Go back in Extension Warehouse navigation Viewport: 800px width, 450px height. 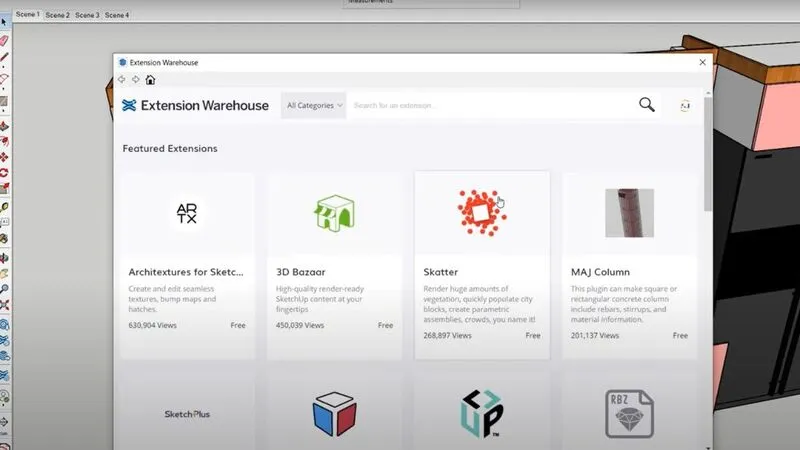tap(121, 80)
